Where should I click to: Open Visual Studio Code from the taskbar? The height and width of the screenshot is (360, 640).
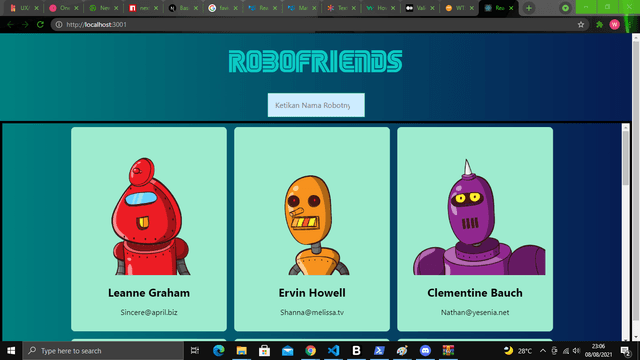click(333, 350)
